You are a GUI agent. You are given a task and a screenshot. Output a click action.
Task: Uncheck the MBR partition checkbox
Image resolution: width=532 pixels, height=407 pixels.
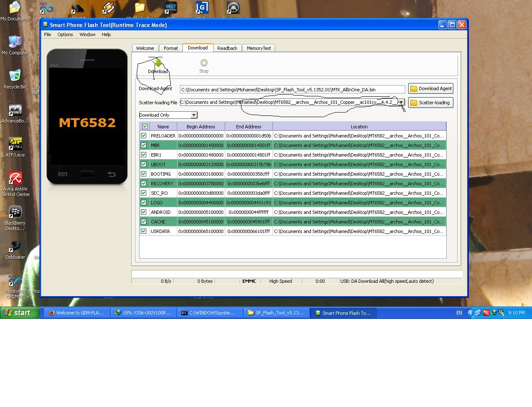coord(144,145)
